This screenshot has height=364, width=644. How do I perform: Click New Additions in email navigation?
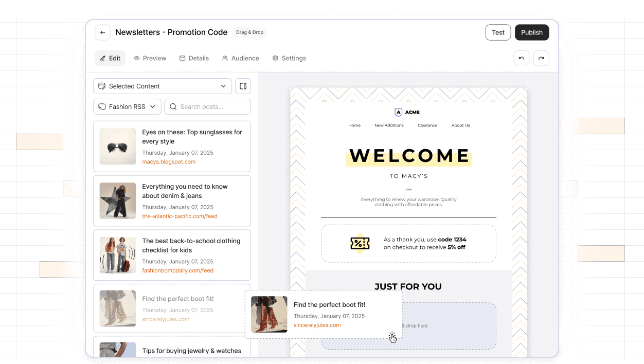point(389,125)
